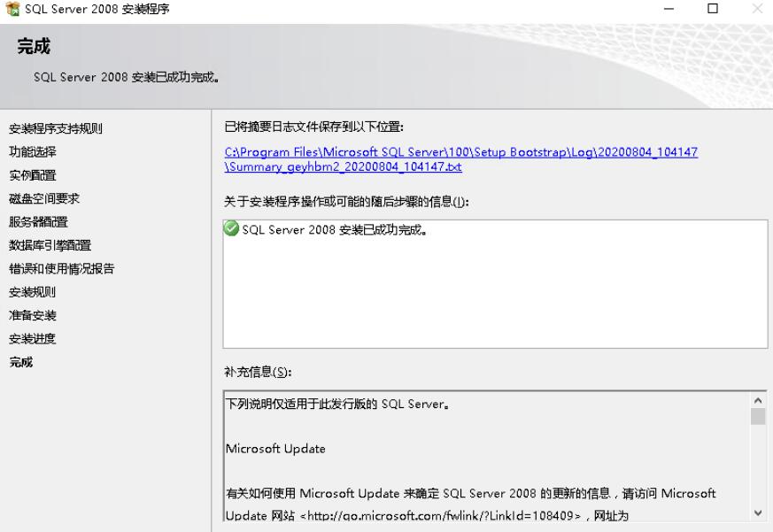
Task: Minimize the SQL Server 2008 setup window
Action: point(669,8)
